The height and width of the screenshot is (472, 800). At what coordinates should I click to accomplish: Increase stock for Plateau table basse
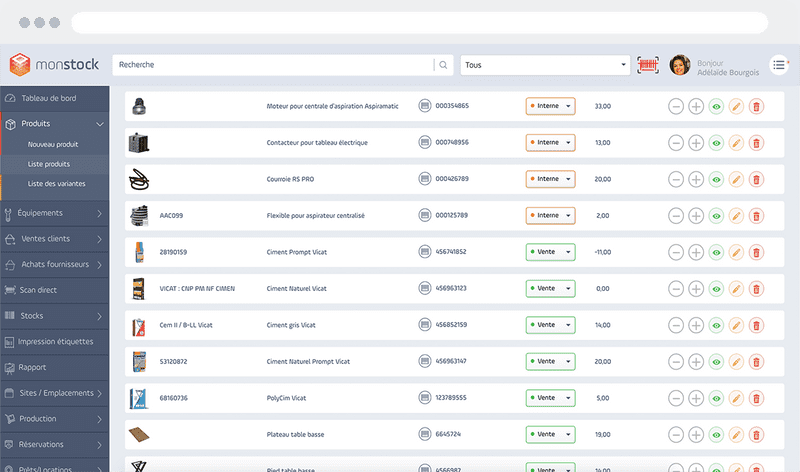click(696, 435)
